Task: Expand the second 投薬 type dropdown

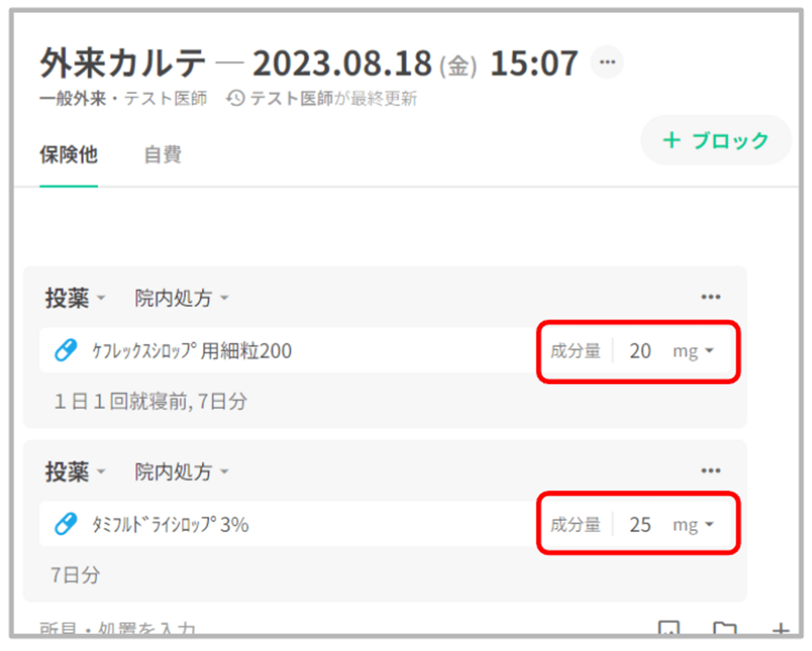Action: point(76,472)
